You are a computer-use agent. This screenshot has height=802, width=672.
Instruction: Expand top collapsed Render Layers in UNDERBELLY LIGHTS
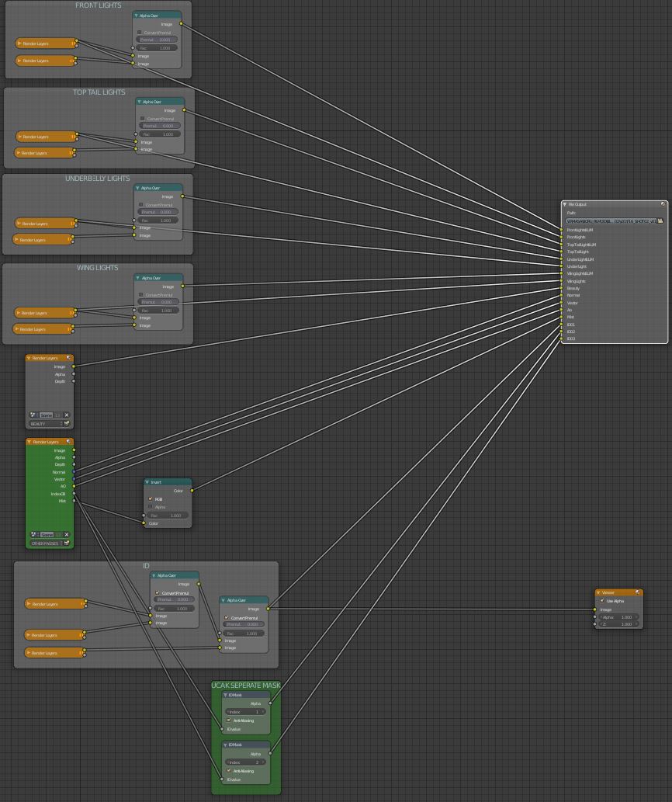[x=19, y=223]
